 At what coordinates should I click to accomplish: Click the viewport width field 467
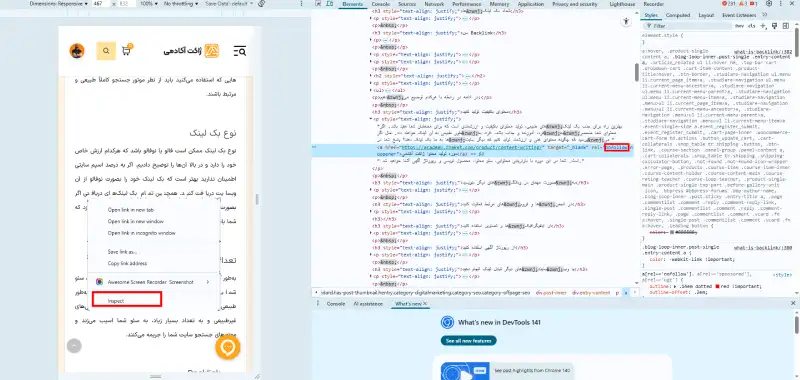click(101, 4)
